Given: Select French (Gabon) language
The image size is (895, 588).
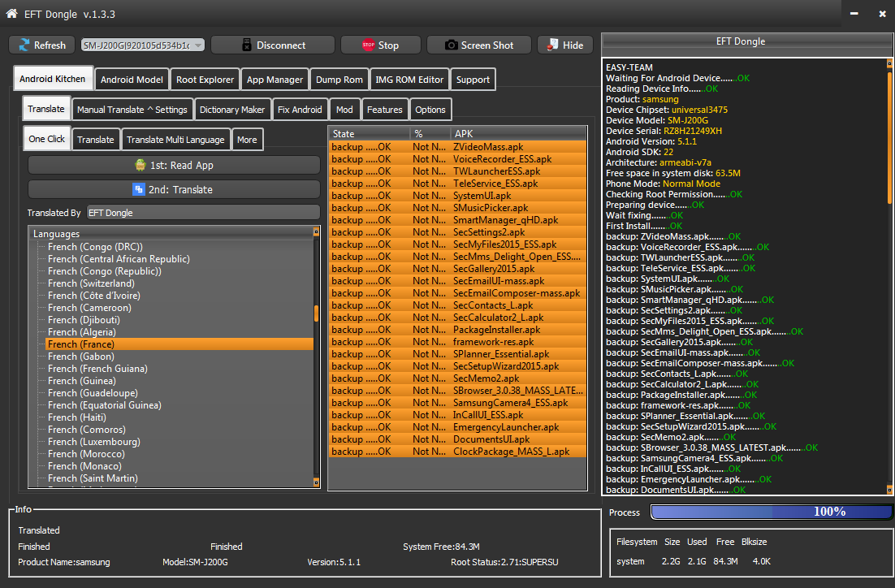Looking at the screenshot, I should [x=81, y=357].
